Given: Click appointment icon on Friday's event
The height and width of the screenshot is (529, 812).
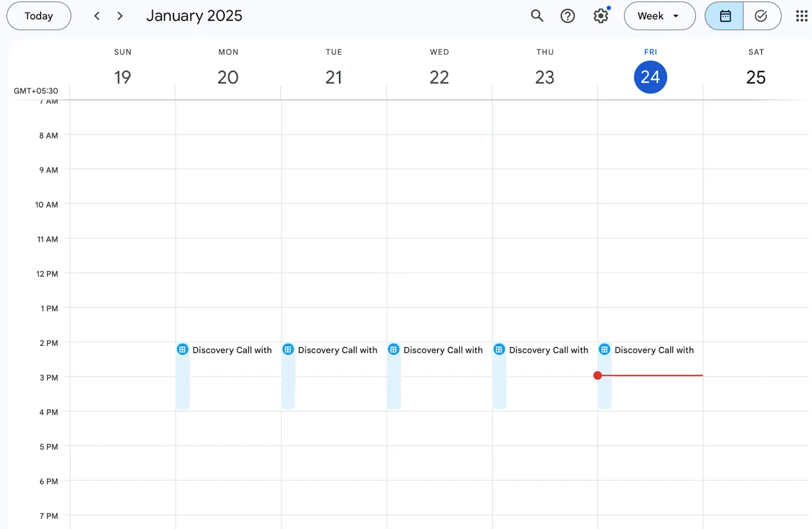Looking at the screenshot, I should [604, 349].
